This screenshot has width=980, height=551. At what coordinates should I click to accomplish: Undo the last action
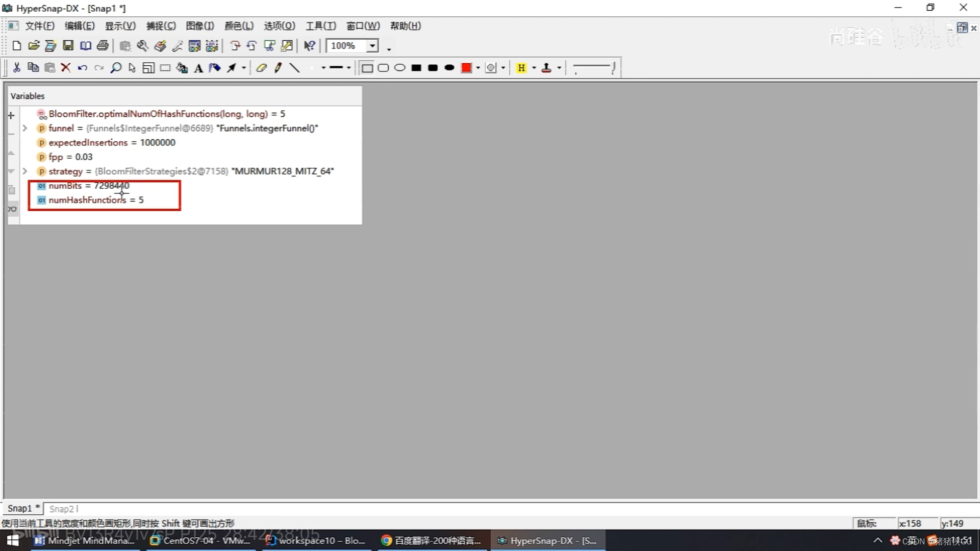click(82, 67)
